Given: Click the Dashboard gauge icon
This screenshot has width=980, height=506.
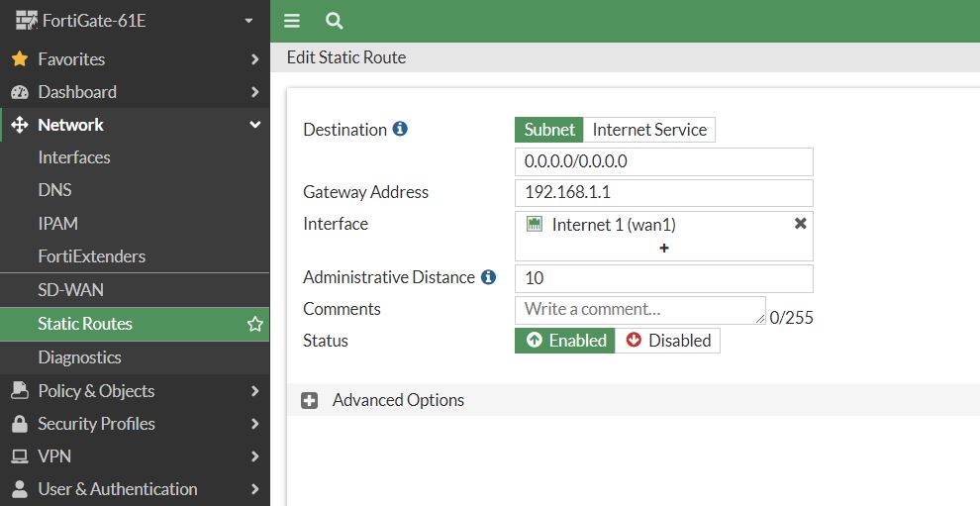Looking at the screenshot, I should pyautogui.click(x=20, y=92).
